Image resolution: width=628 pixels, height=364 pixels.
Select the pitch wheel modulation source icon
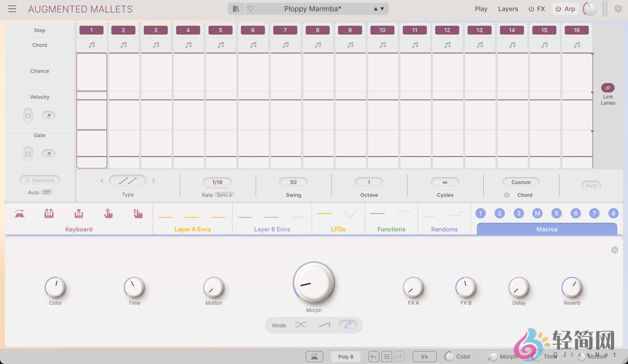pyautogui.click(x=19, y=213)
